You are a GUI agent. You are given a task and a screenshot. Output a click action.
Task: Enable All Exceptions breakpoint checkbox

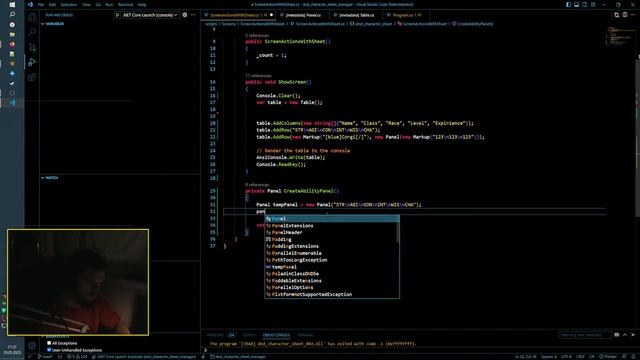pos(49,343)
